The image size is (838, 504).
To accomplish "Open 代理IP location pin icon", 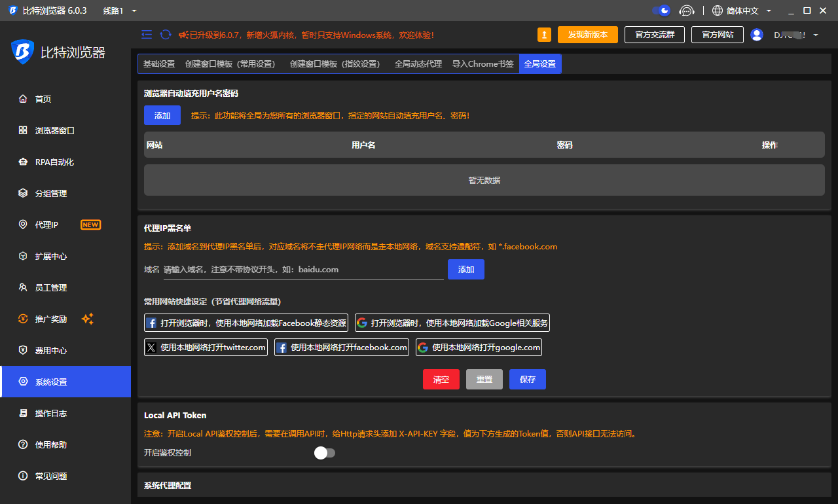I will pyautogui.click(x=23, y=225).
